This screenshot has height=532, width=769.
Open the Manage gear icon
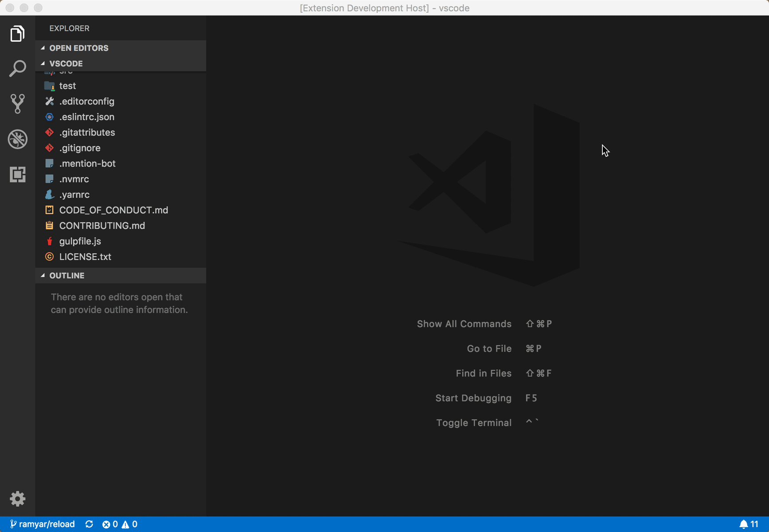click(17, 499)
